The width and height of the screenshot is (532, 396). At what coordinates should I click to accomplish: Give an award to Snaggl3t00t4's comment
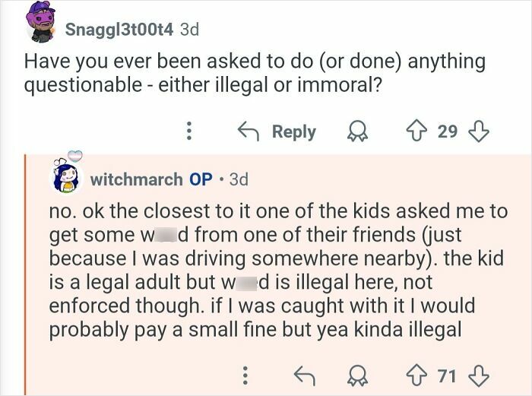tap(354, 131)
